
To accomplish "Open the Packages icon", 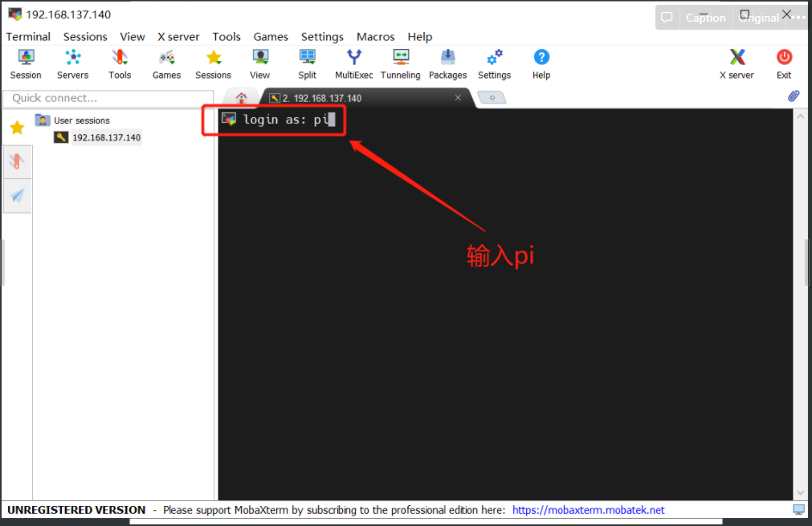I will tap(448, 58).
